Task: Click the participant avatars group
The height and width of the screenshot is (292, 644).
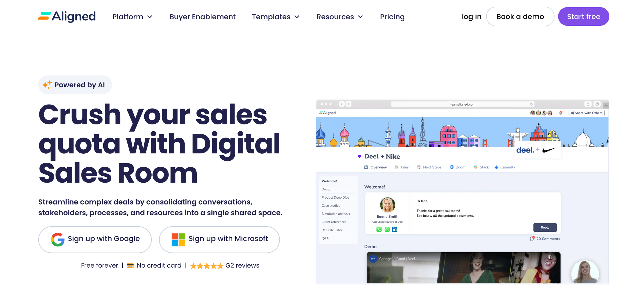Action: click(541, 113)
